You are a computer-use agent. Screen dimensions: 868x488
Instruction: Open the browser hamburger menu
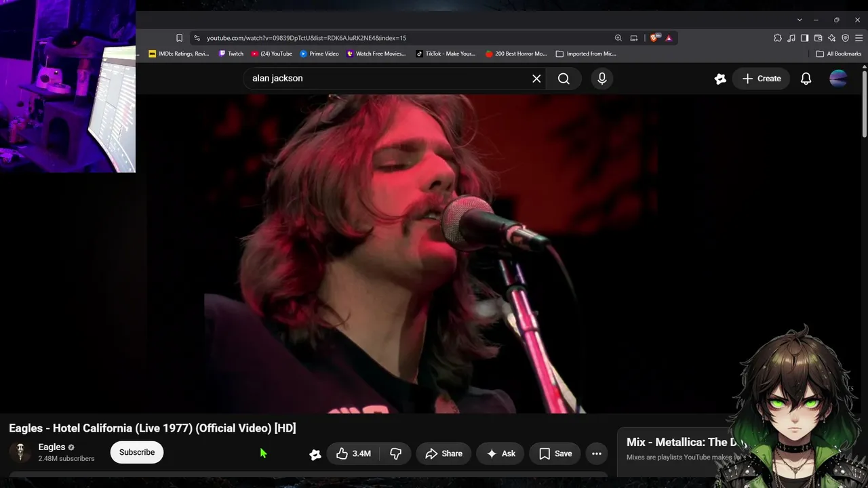[859, 38]
